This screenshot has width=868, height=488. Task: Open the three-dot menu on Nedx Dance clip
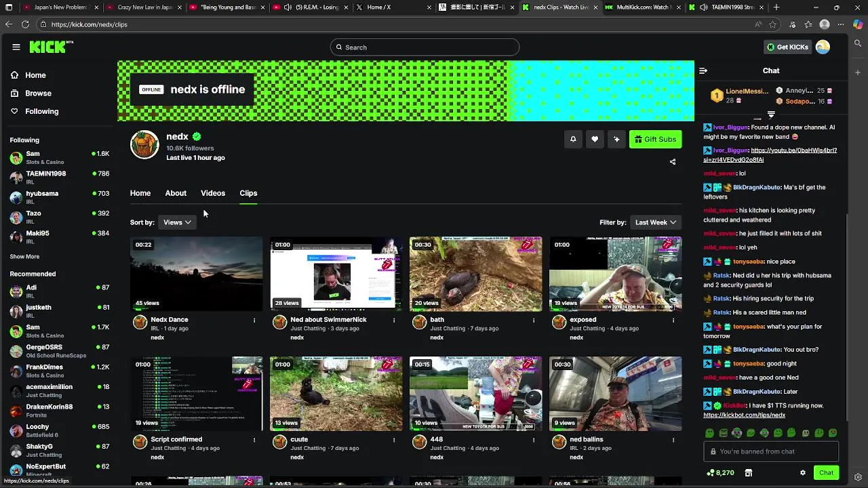pos(254,320)
